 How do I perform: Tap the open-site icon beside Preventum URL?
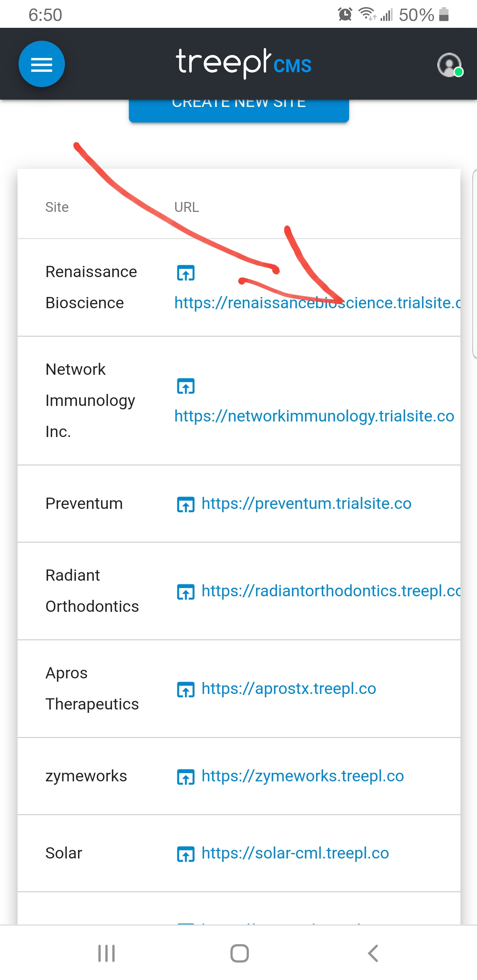(x=186, y=505)
